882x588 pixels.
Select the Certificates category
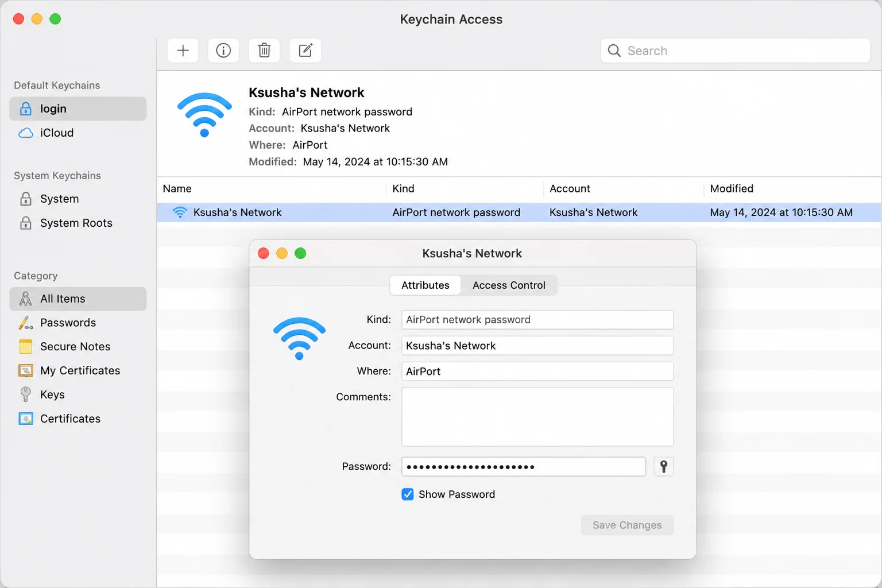(x=78, y=419)
